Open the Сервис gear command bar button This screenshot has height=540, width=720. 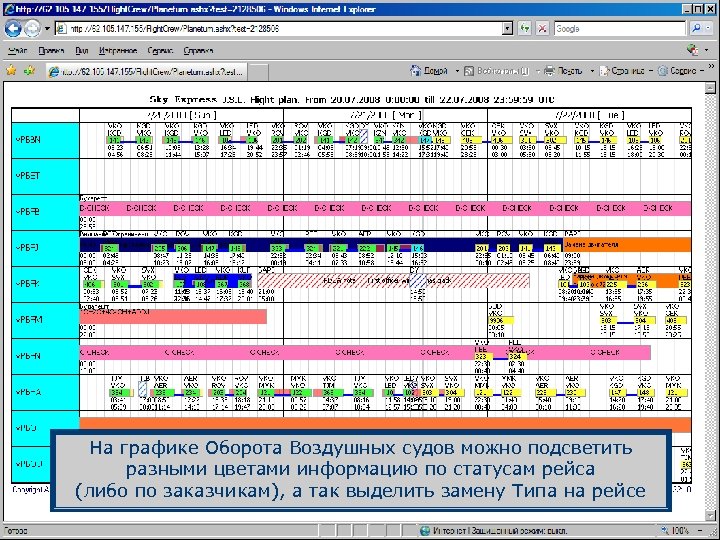(x=681, y=71)
